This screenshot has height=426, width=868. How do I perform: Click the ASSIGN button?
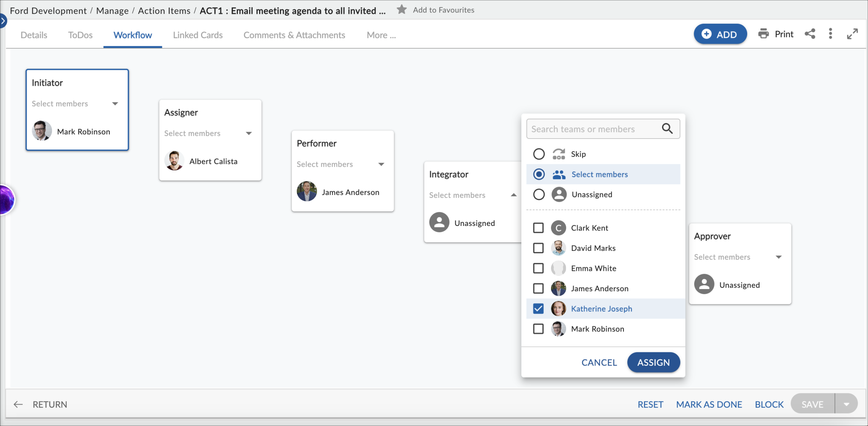pos(653,362)
